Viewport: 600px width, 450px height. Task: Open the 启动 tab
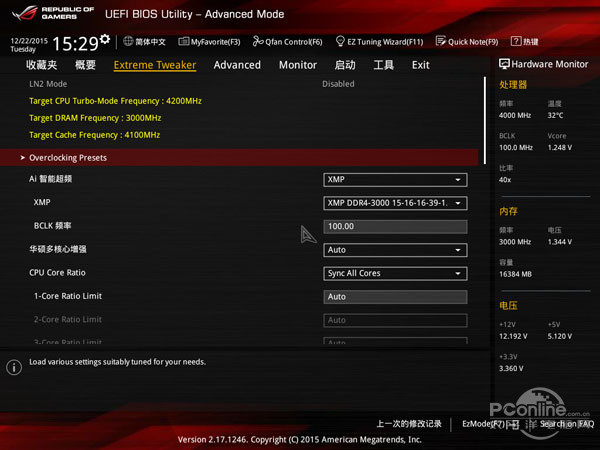(345, 65)
